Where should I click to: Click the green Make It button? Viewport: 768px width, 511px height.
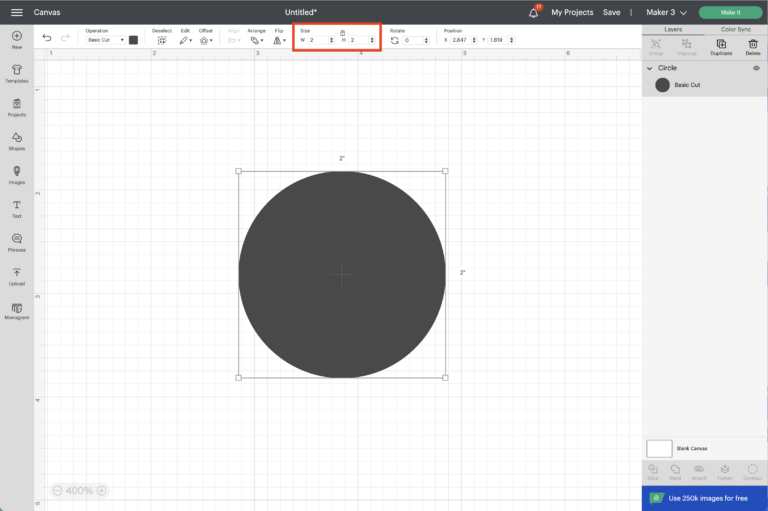[x=731, y=12]
